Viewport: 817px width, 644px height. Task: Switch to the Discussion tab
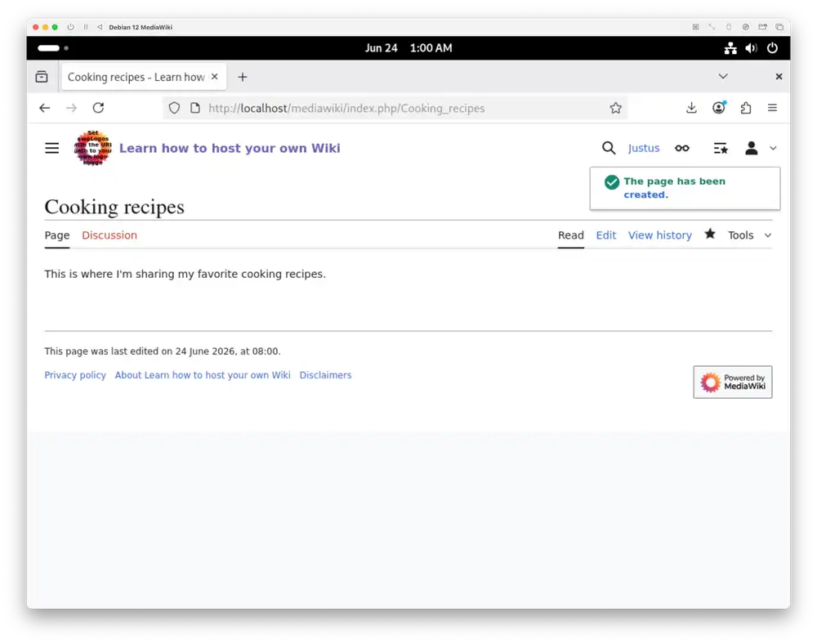109,235
